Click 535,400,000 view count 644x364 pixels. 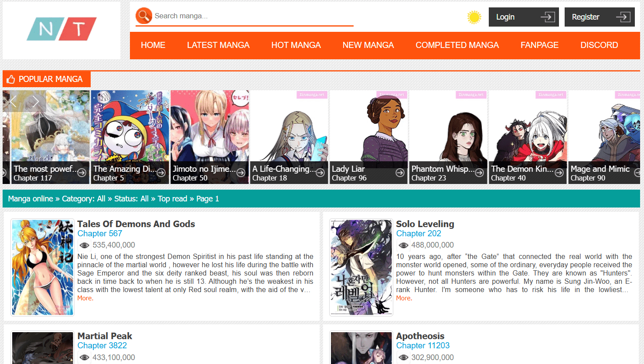tap(114, 245)
